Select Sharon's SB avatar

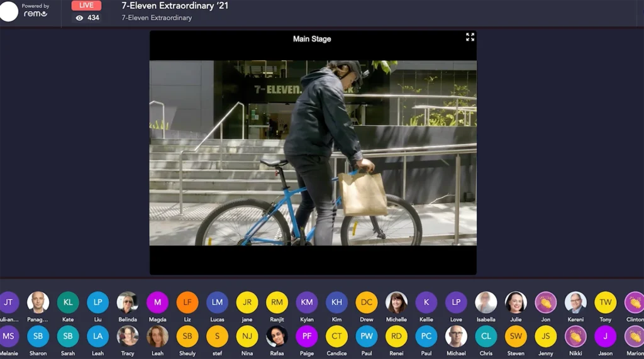[x=38, y=336]
